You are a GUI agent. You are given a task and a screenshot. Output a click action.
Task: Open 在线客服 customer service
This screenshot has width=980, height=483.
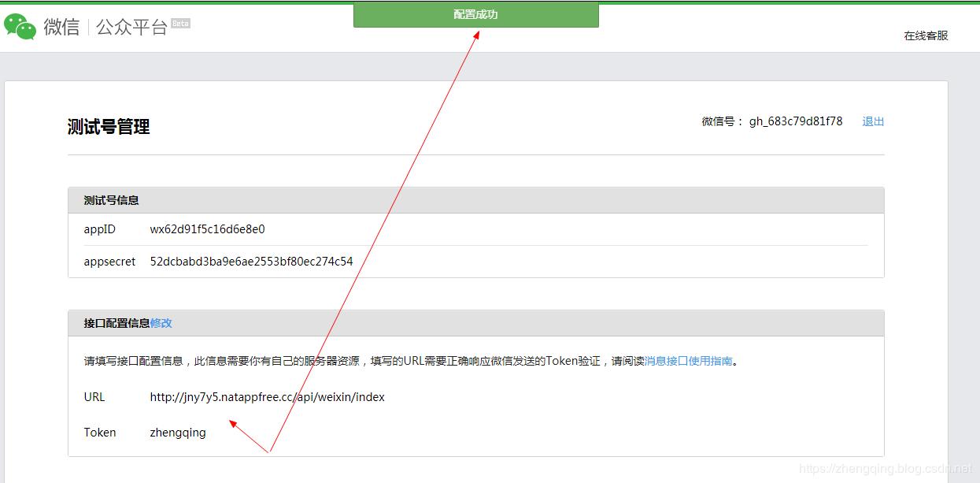[x=926, y=35]
